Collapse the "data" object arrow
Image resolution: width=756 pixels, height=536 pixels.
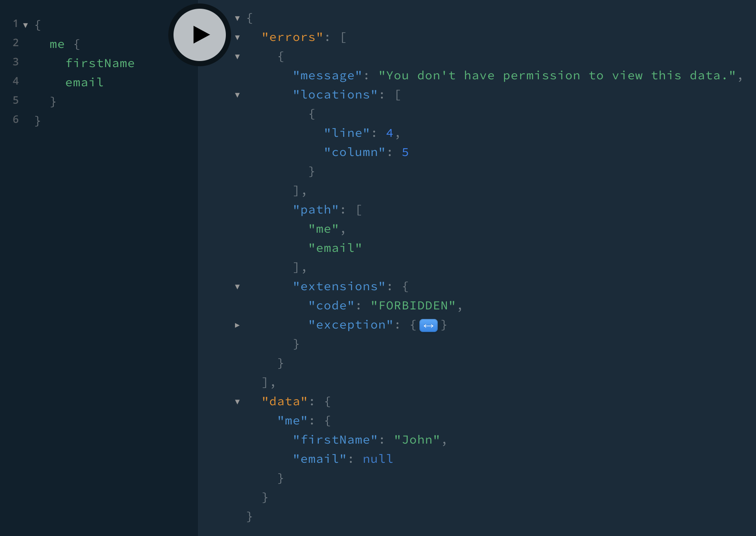coord(237,402)
